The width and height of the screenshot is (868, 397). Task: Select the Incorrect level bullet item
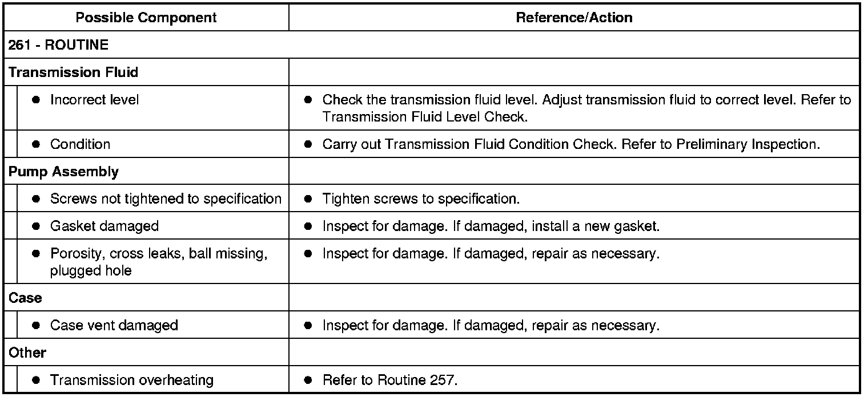coord(94,100)
